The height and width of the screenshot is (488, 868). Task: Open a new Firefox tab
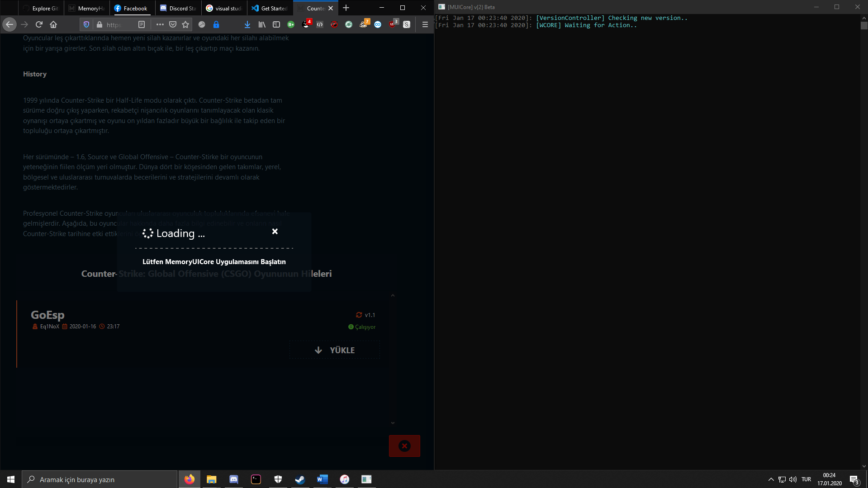(346, 8)
